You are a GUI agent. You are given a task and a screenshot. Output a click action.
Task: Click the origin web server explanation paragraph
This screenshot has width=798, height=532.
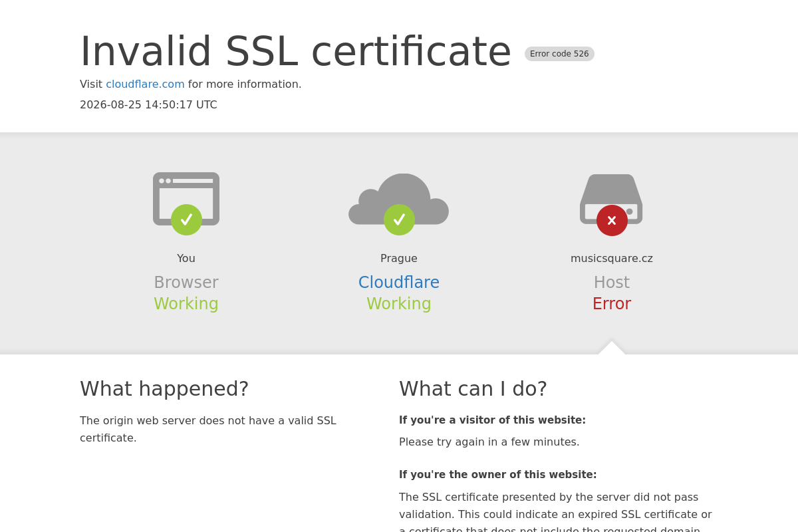pyautogui.click(x=208, y=429)
